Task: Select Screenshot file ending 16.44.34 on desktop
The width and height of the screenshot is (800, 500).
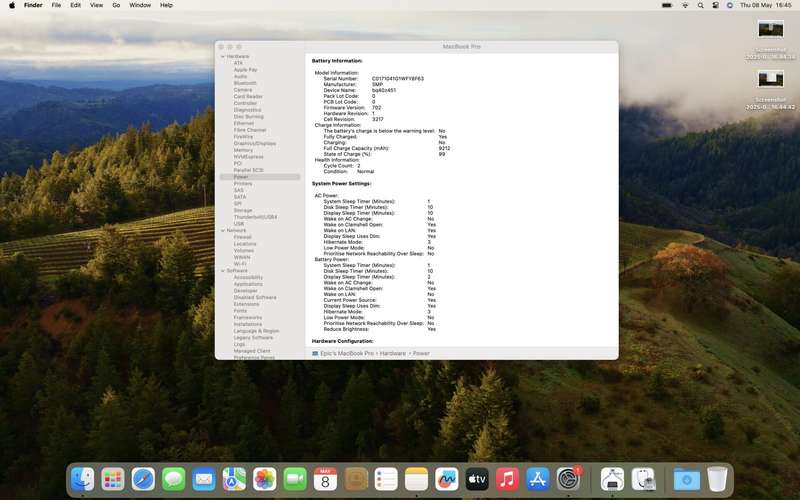Action: point(770,40)
